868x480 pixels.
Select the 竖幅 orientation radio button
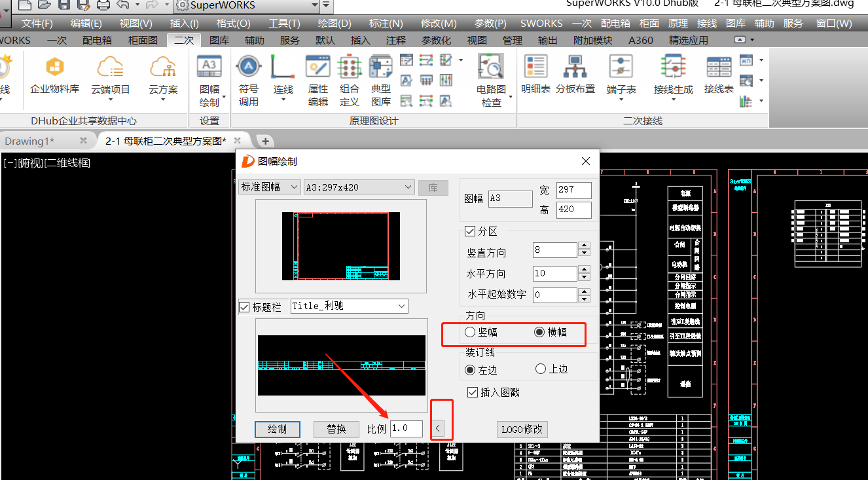click(469, 332)
